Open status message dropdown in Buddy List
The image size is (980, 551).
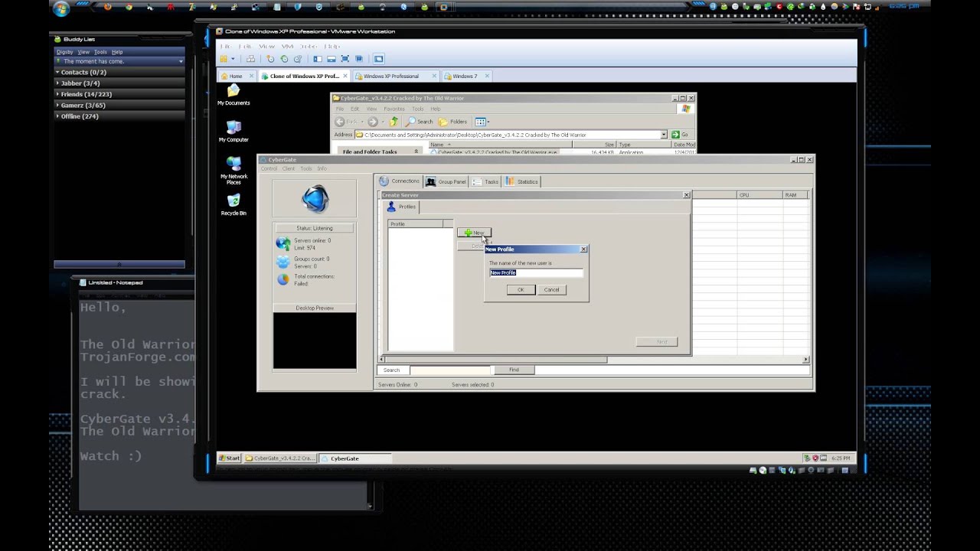[181, 61]
